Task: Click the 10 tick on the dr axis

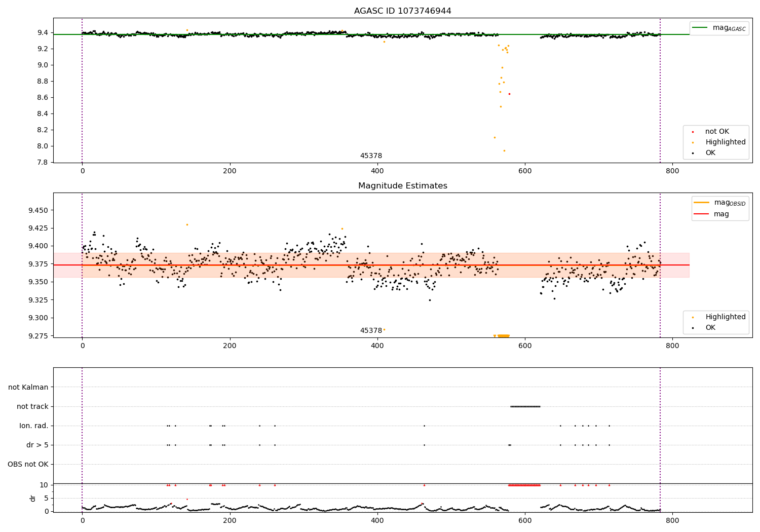Action: [44, 485]
